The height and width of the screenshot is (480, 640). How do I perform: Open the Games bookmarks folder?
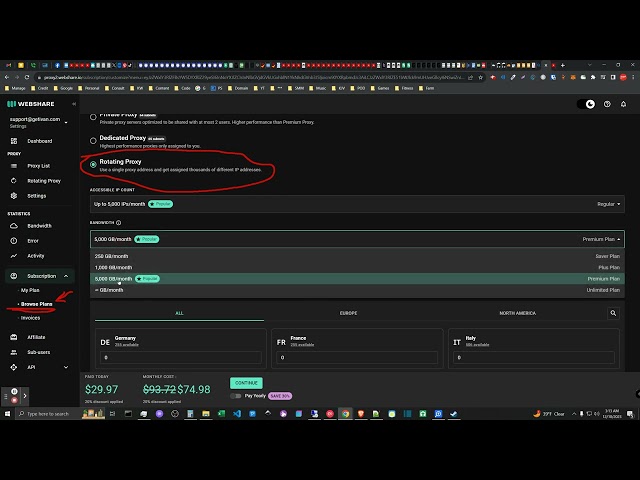tap(380, 88)
